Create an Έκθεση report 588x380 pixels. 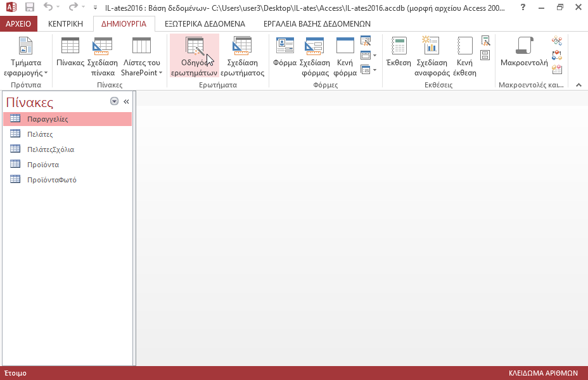tap(399, 53)
